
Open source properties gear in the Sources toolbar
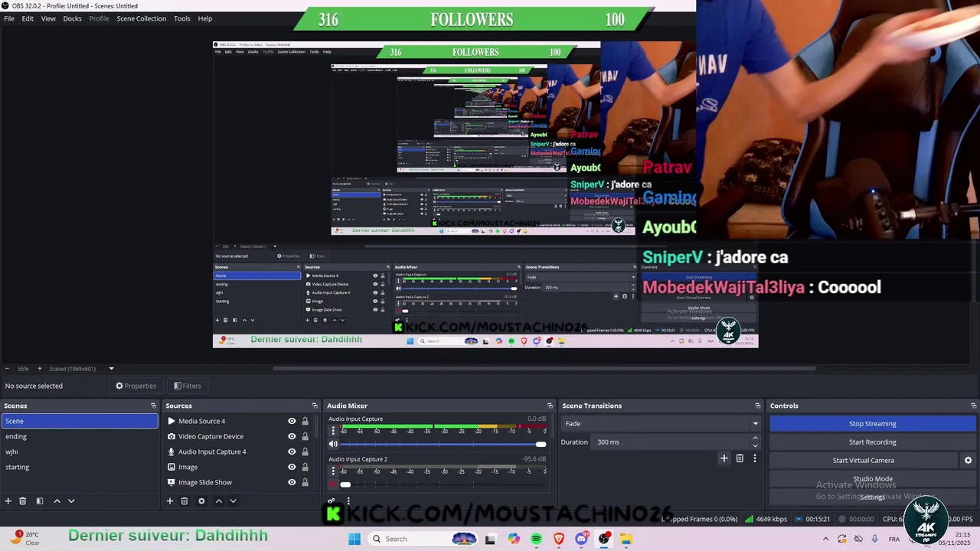(201, 501)
